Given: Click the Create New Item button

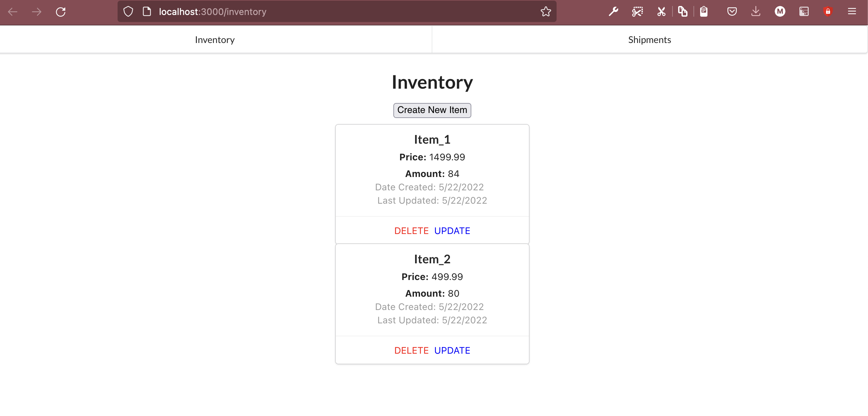Looking at the screenshot, I should coord(432,110).
